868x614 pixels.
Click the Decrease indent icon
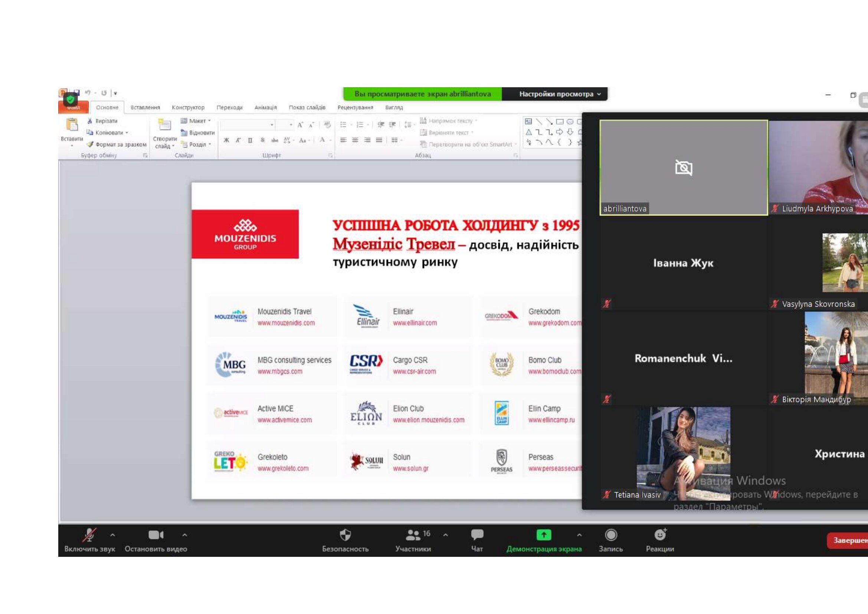[381, 124]
